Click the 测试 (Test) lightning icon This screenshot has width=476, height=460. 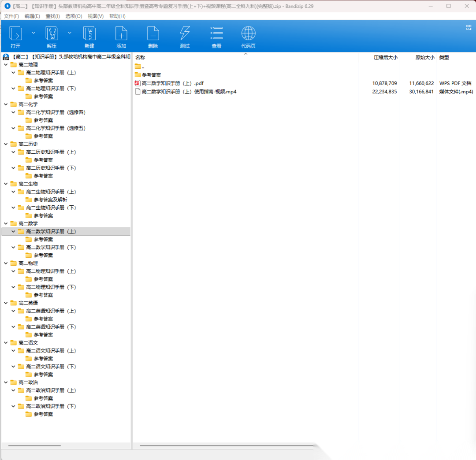[x=185, y=34]
